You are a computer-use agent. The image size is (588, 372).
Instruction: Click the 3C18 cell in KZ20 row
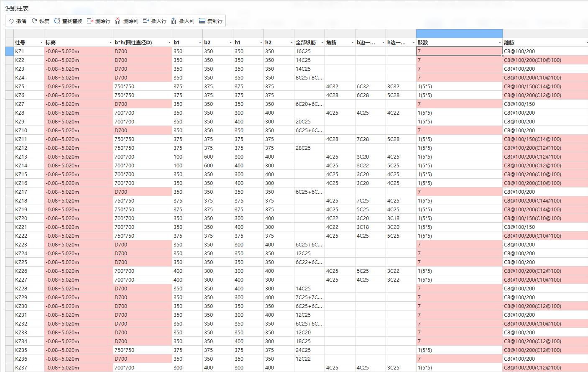coord(401,218)
